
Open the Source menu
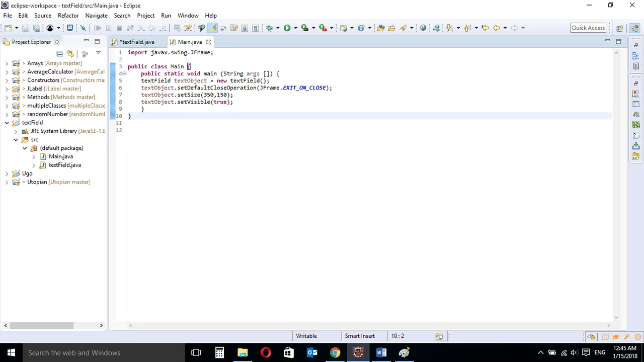(x=43, y=16)
